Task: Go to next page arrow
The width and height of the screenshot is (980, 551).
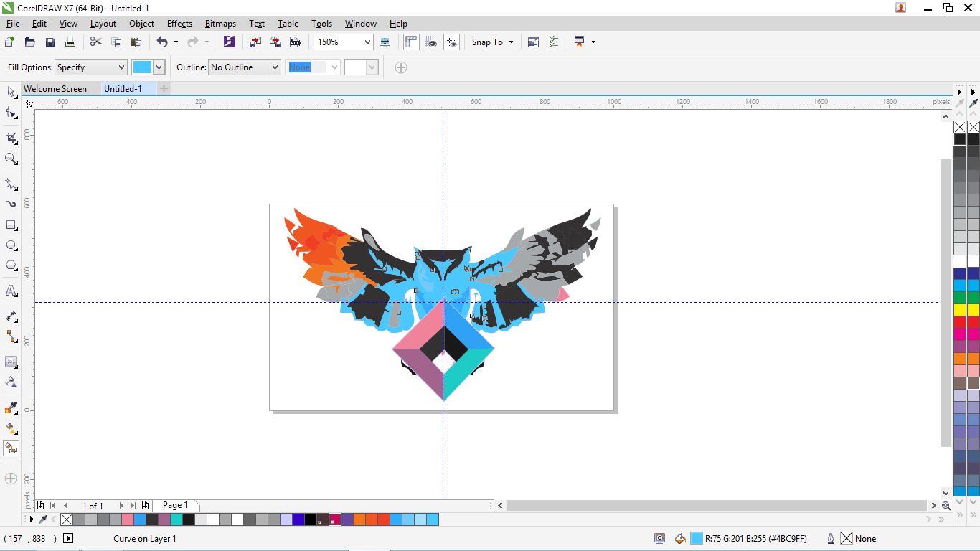Action: point(121,506)
